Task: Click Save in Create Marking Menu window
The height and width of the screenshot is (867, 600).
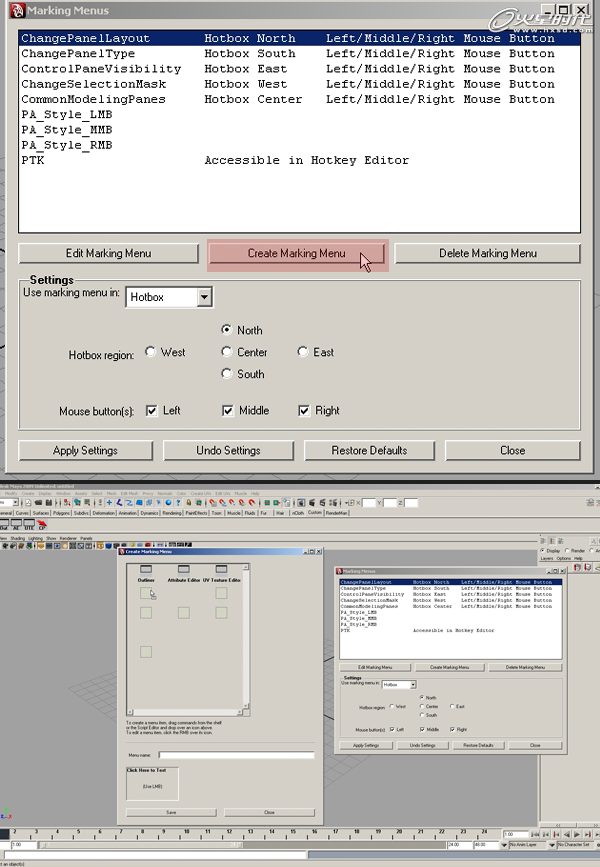Action: pos(171,812)
